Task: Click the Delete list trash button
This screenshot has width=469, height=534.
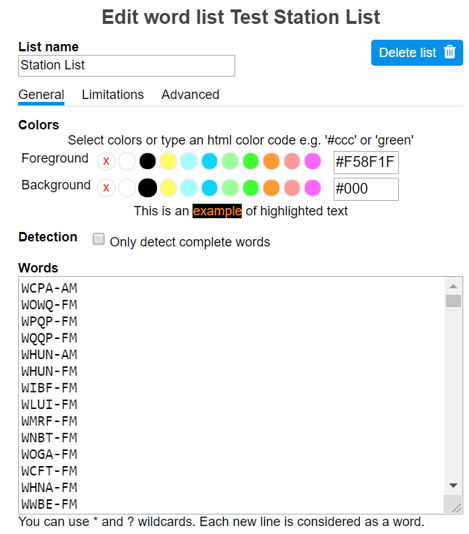Action: [x=417, y=53]
